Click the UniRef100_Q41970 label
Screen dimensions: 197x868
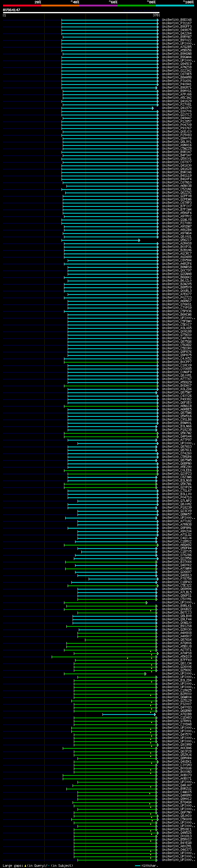(177, 108)
